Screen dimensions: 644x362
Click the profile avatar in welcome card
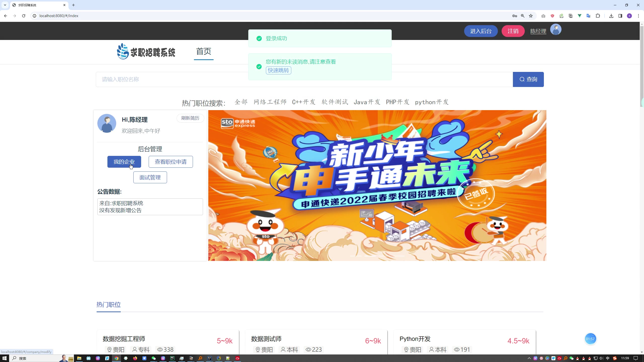pos(107,123)
